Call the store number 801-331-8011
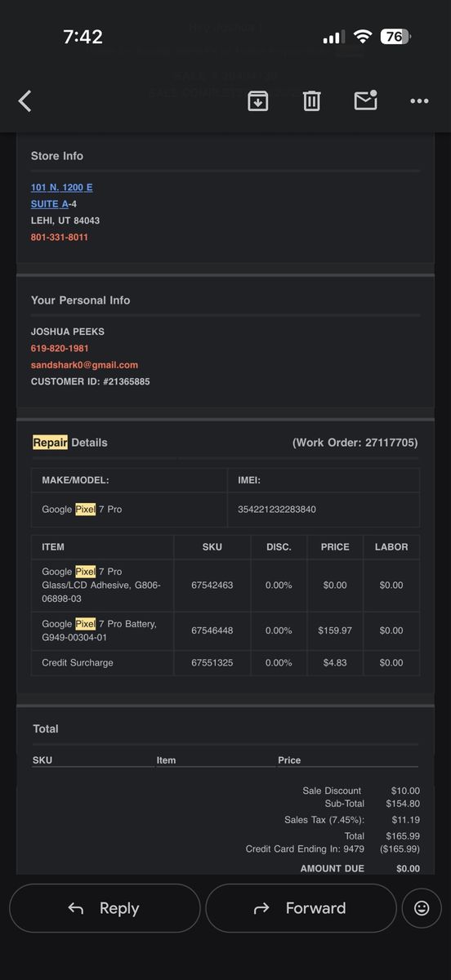The height and width of the screenshot is (980, 451). (x=60, y=237)
